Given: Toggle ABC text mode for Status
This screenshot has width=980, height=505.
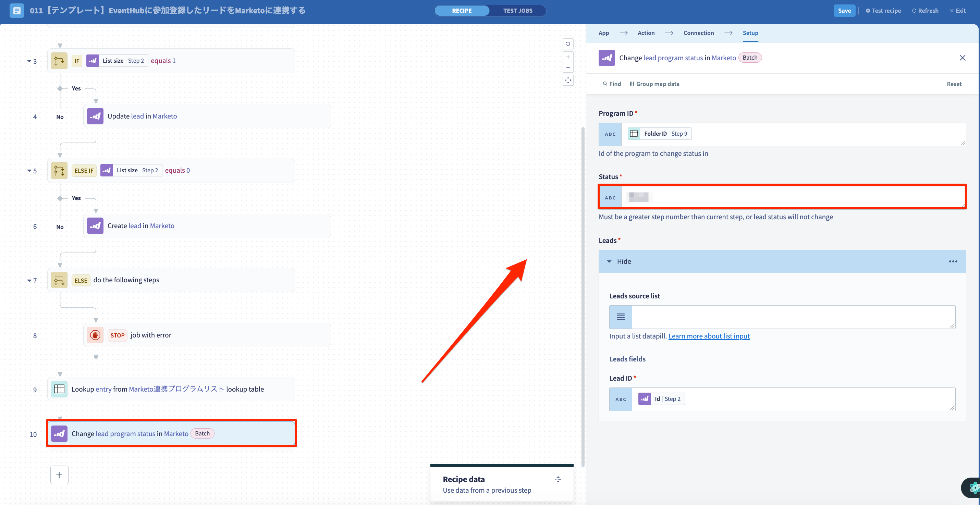Looking at the screenshot, I should [610, 197].
